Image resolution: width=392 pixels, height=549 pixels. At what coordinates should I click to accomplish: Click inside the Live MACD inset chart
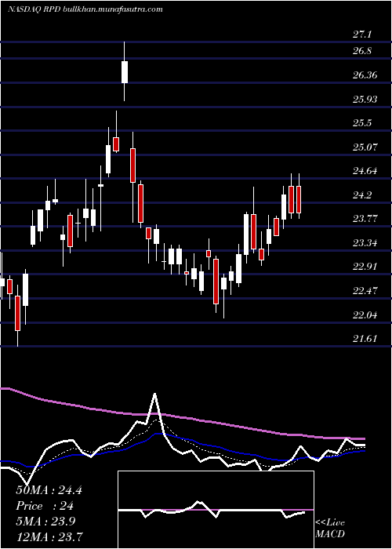tap(216, 510)
